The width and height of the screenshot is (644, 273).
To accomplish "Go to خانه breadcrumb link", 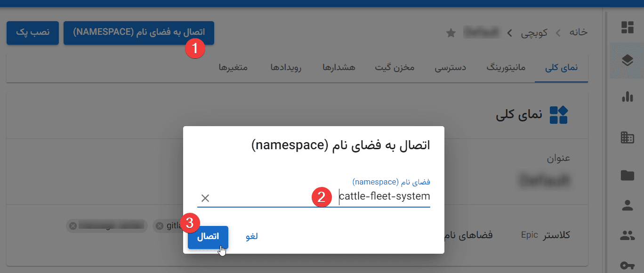I will click(x=579, y=33).
